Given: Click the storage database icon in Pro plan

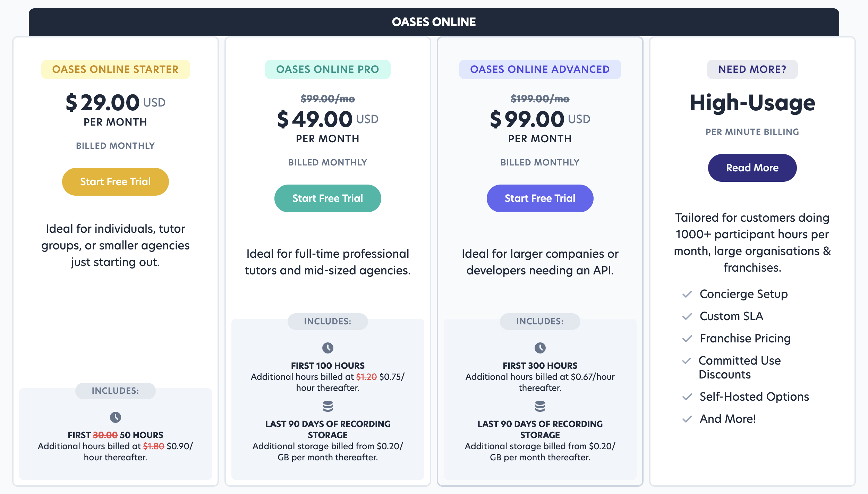Looking at the screenshot, I should (x=328, y=406).
